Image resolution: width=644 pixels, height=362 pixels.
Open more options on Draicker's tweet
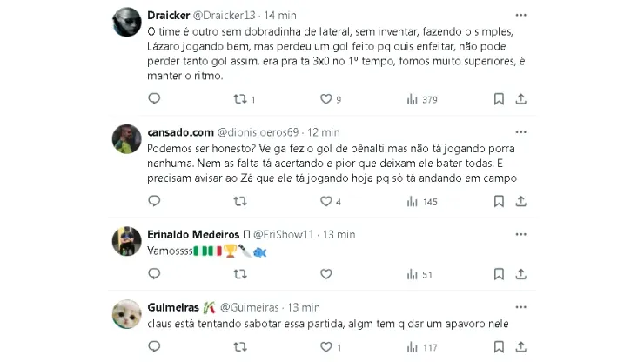click(x=520, y=16)
